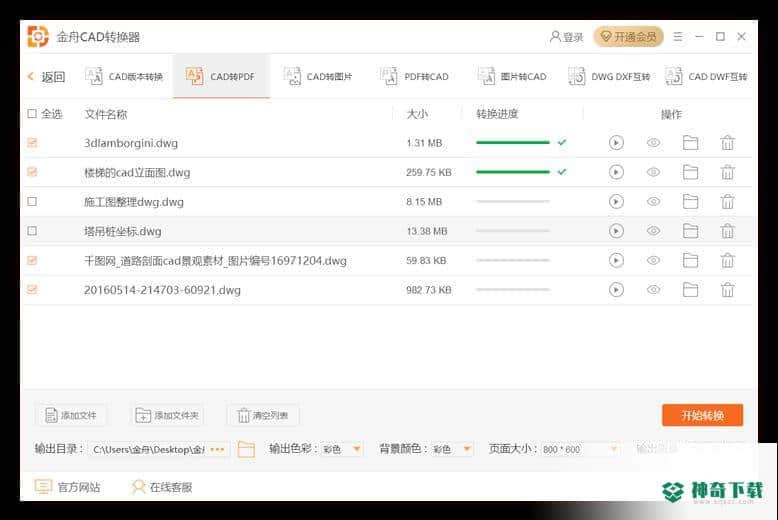This screenshot has height=520, width=778.
Task: Click the 开通会员 membership button
Action: coord(628,37)
